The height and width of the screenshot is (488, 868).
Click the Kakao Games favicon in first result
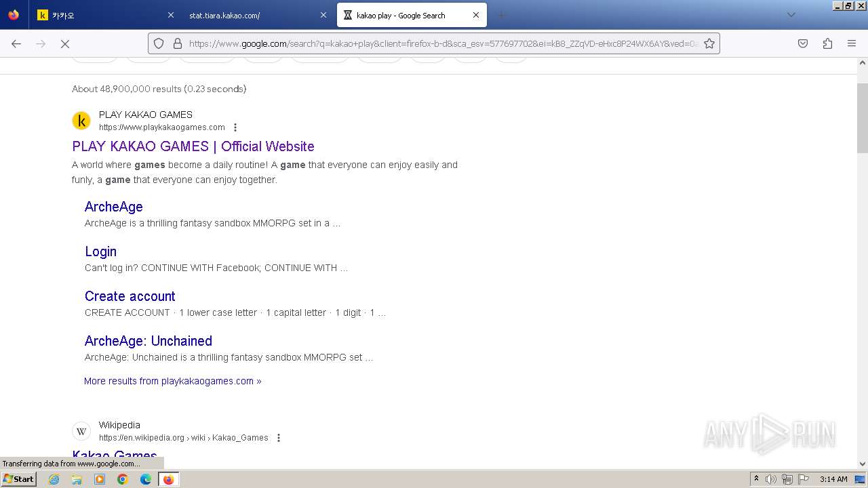coord(81,121)
